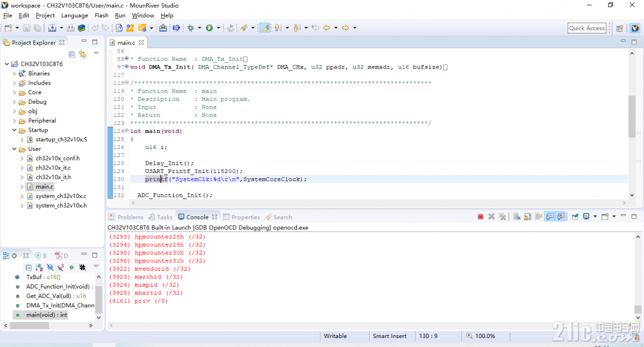Unfold the collapsed DMA_Tx_Init function in editor
The width and height of the screenshot is (644, 347).
tap(127, 67)
